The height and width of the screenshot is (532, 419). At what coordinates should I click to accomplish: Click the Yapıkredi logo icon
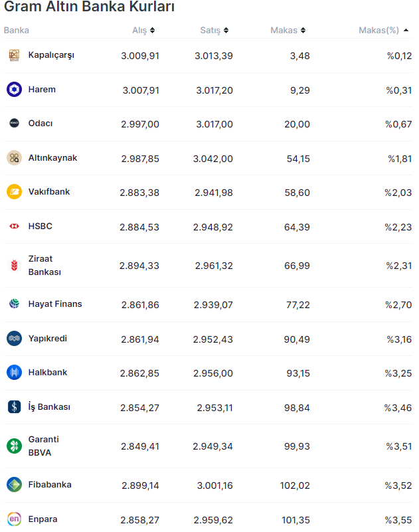coord(14,339)
